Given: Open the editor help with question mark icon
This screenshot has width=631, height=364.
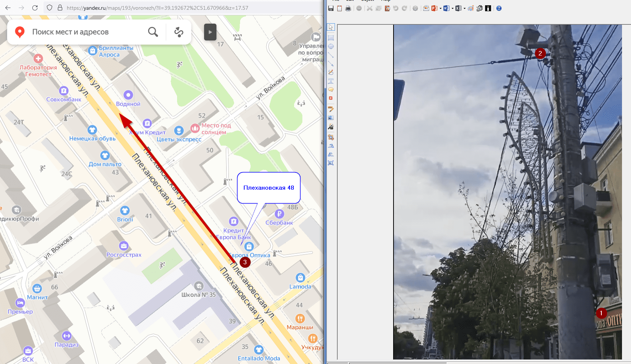Looking at the screenshot, I should 499,8.
